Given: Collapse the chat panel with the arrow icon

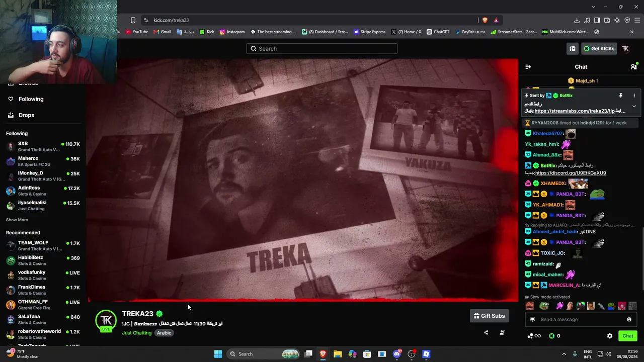Looking at the screenshot, I should (x=528, y=67).
